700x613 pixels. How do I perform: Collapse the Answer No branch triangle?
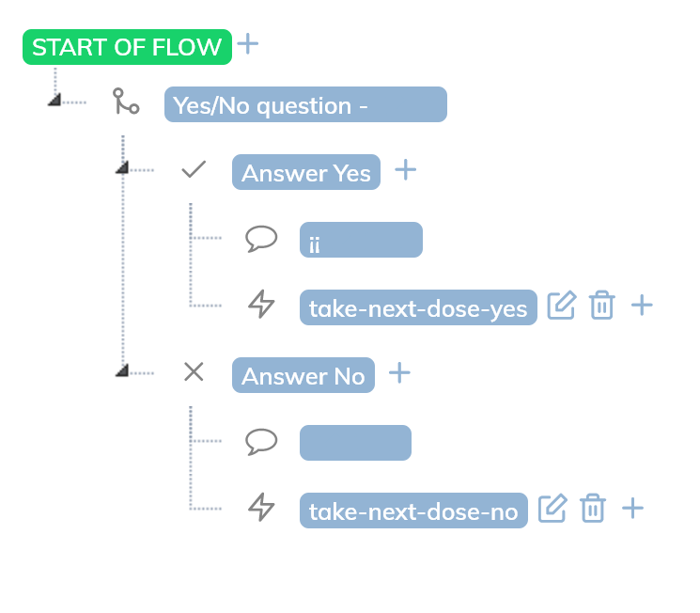click(x=122, y=369)
